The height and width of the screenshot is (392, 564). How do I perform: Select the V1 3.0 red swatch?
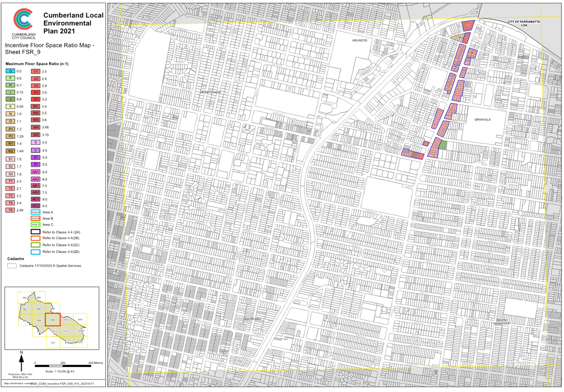coord(36,92)
